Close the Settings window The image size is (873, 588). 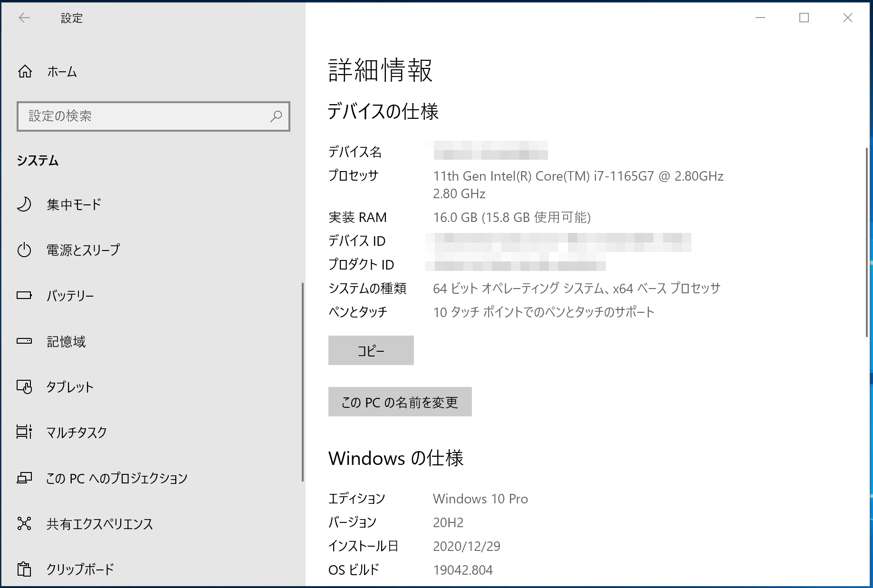[848, 18]
